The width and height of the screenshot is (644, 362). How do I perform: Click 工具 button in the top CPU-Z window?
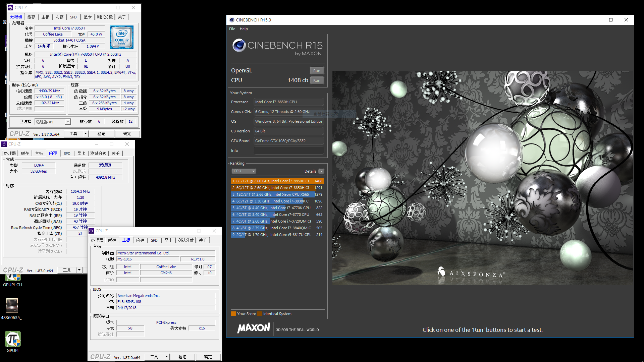point(73,133)
